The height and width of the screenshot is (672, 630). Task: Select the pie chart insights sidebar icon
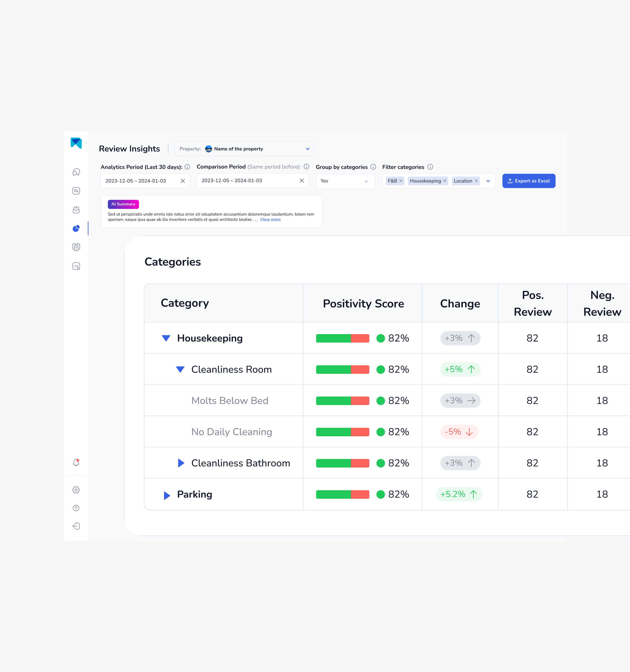(76, 229)
